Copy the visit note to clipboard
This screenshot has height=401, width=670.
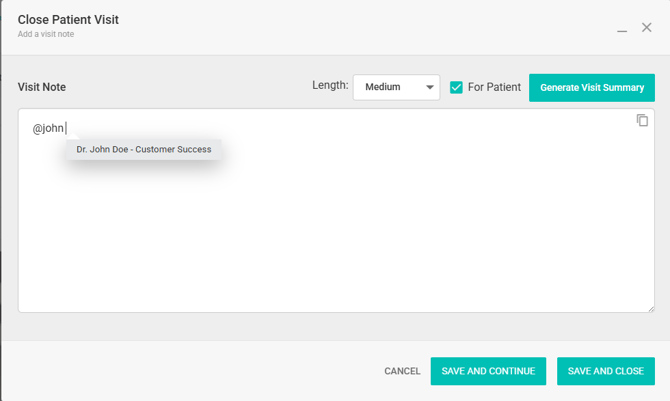click(x=642, y=121)
